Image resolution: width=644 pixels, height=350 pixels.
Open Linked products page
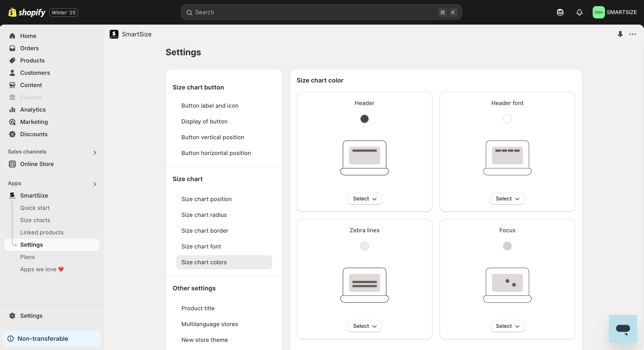tap(42, 232)
